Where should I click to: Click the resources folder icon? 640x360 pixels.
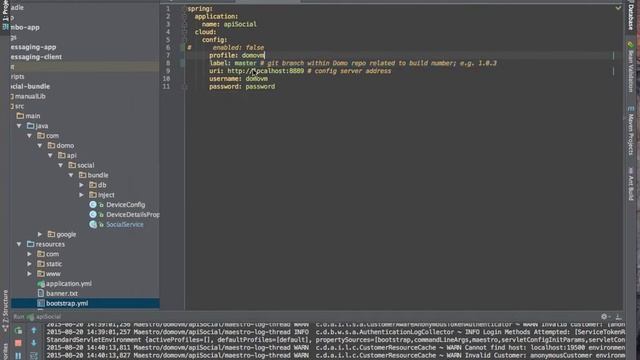30,244
